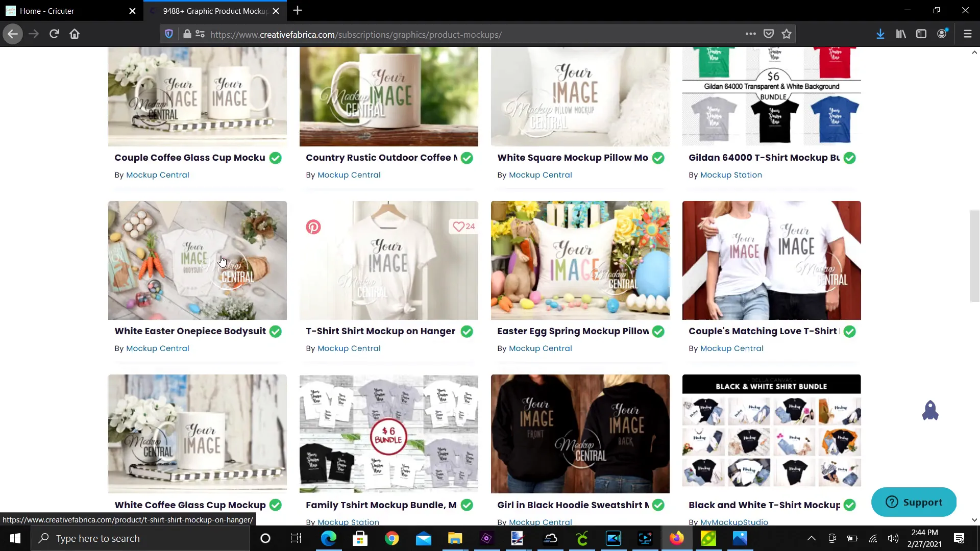The image size is (980, 551).
Task: Open the Downloads panel in Firefox
Action: point(880,34)
